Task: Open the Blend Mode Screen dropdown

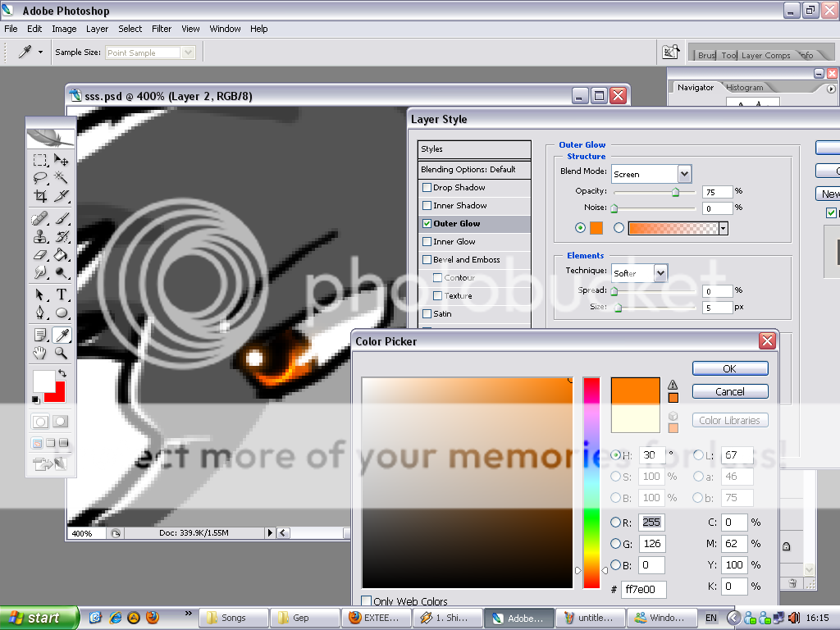Action: click(684, 174)
